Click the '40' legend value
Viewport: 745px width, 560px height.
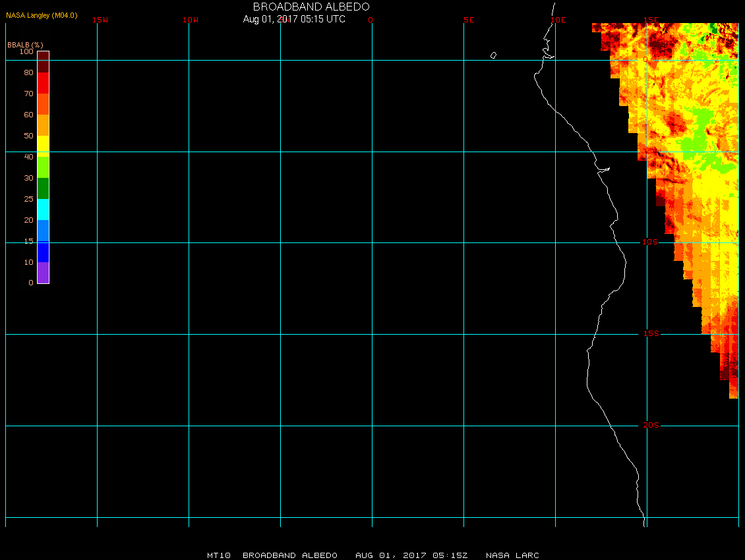click(29, 157)
